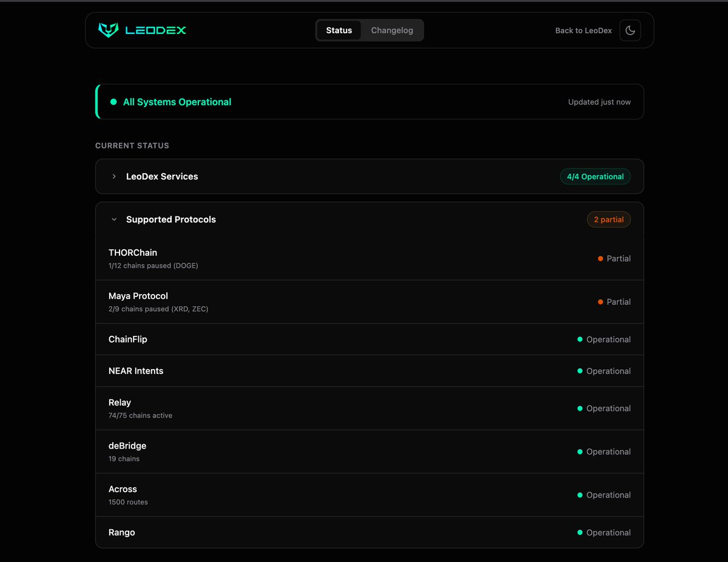Collapse the Supported Protocols section
The height and width of the screenshot is (562, 728).
point(369,219)
